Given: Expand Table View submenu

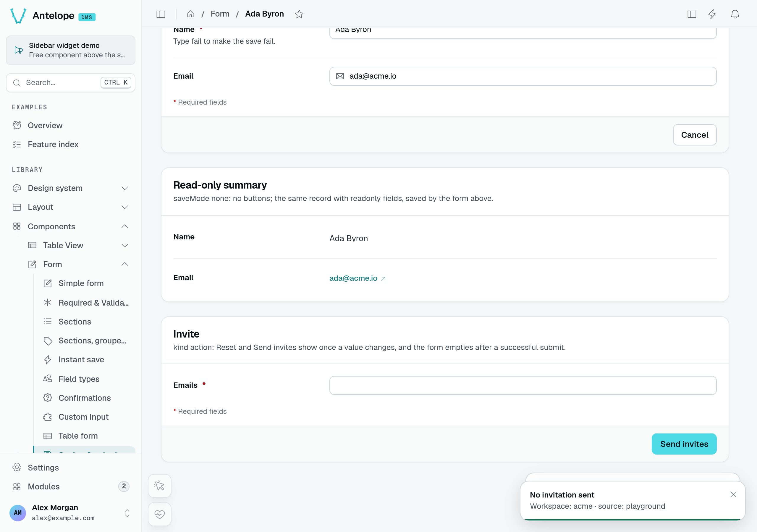Looking at the screenshot, I should (x=78, y=245).
